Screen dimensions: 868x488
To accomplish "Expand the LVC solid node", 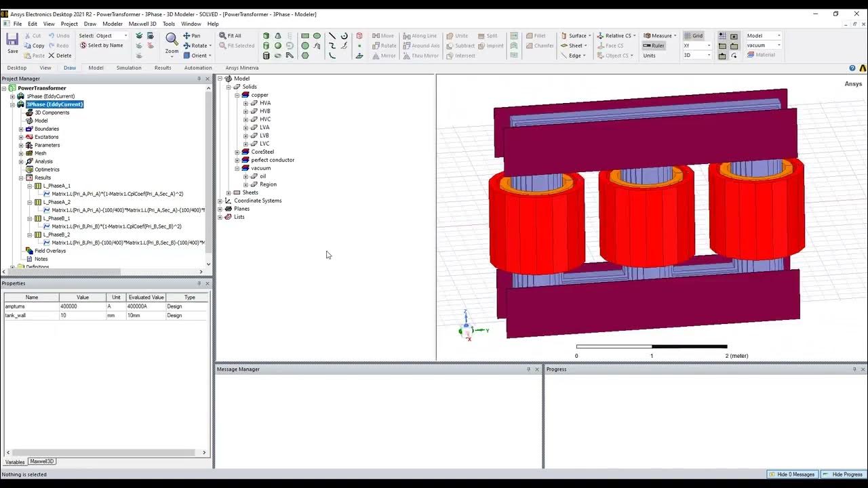I will pyautogui.click(x=245, y=144).
